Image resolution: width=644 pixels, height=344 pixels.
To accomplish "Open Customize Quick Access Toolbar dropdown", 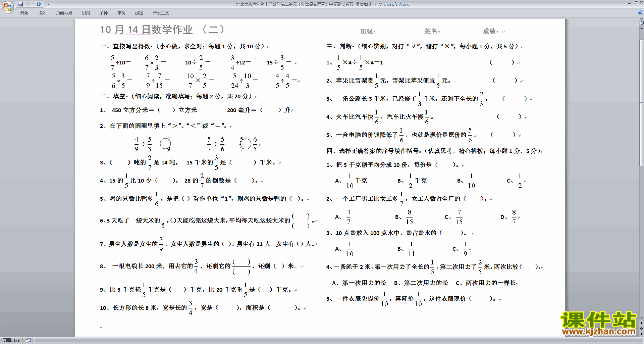I will 48,4.
